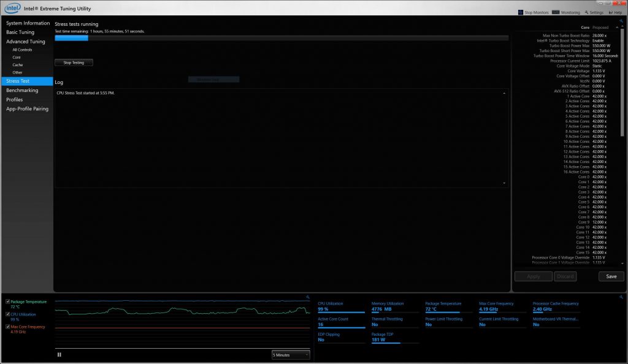Click the Stop Monitors icon
This screenshot has height=364, width=628.
tap(521, 12)
